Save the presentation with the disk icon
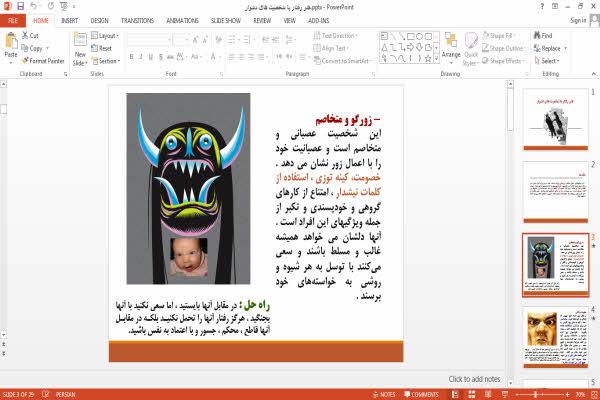Image resolution: width=600 pixels, height=400 pixels. (x=21, y=6)
